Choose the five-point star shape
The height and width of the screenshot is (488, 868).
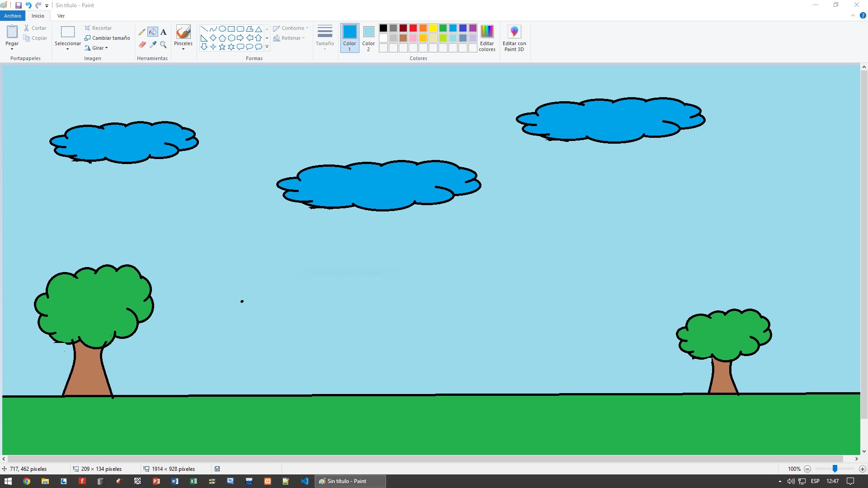[222, 47]
